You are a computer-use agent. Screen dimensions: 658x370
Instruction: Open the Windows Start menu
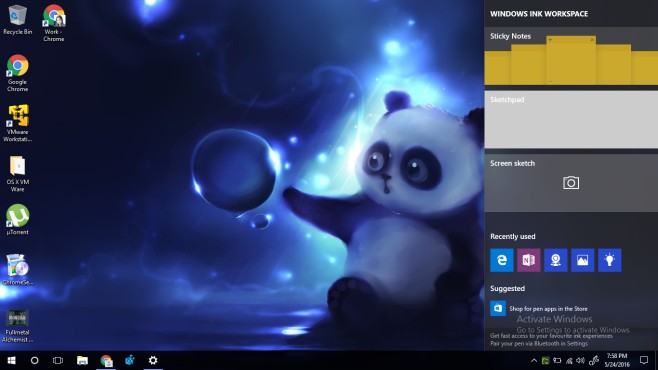11,360
